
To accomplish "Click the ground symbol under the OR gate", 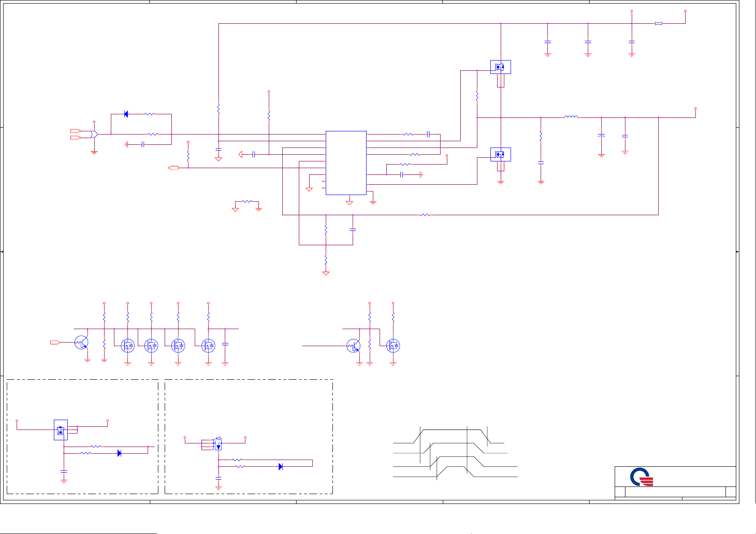I will [x=94, y=152].
